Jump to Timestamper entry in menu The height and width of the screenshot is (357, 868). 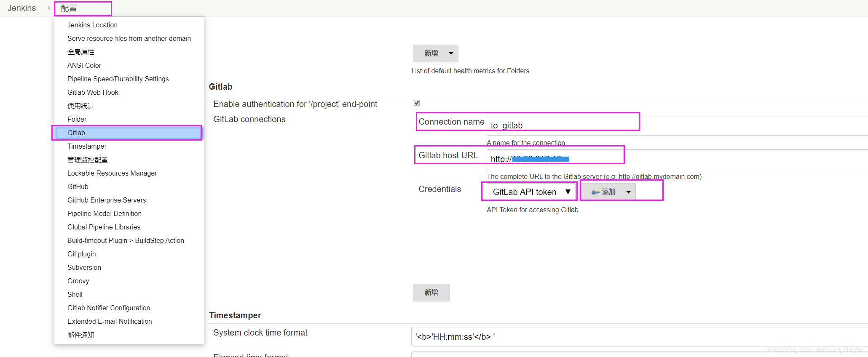click(87, 146)
